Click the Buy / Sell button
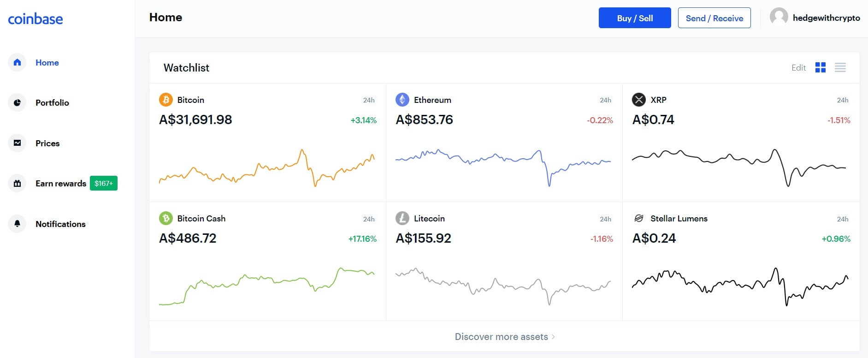868x358 pixels. pyautogui.click(x=635, y=18)
